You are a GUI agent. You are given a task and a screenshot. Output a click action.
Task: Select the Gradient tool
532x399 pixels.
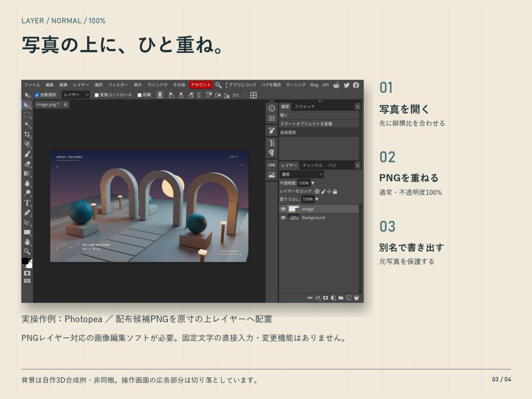click(x=27, y=174)
